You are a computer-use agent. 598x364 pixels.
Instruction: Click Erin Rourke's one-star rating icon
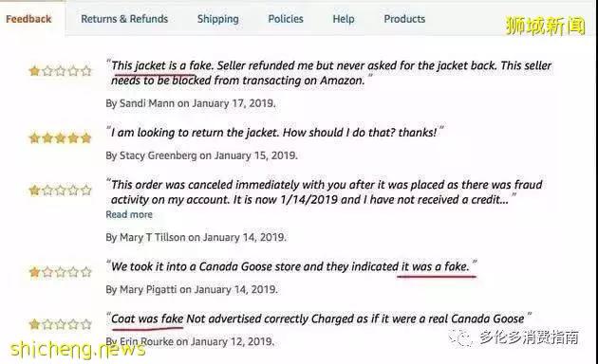tap(60, 324)
